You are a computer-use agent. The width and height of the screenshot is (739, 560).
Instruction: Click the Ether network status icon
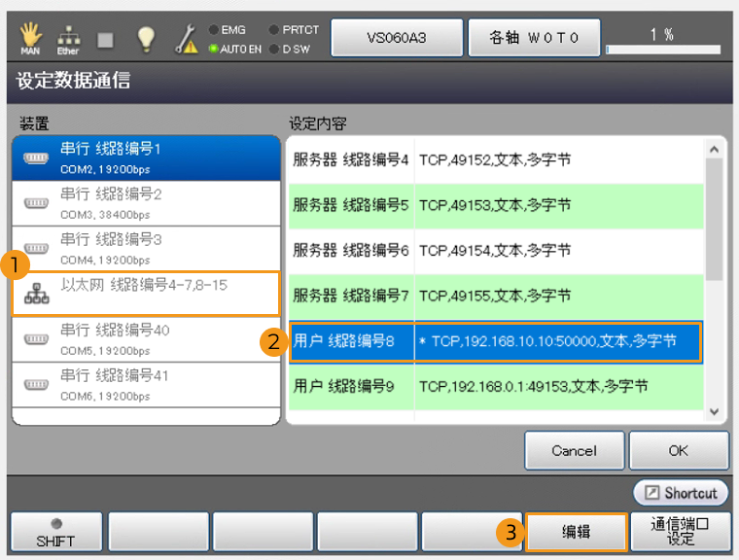click(x=68, y=40)
